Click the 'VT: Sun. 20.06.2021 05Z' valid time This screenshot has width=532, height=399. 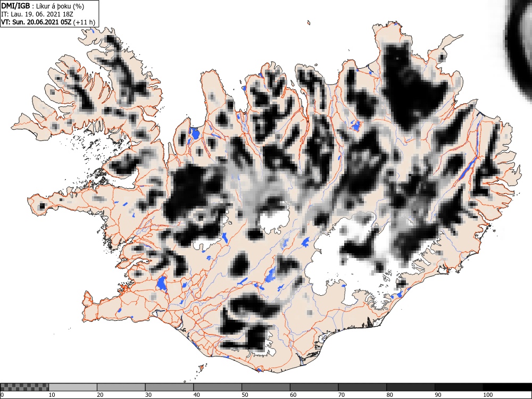coord(36,22)
